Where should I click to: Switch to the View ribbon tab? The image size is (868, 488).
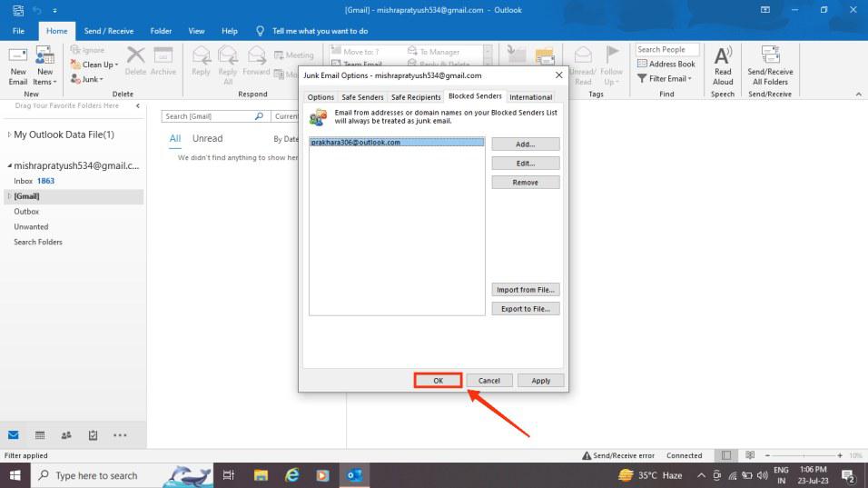[x=196, y=31]
